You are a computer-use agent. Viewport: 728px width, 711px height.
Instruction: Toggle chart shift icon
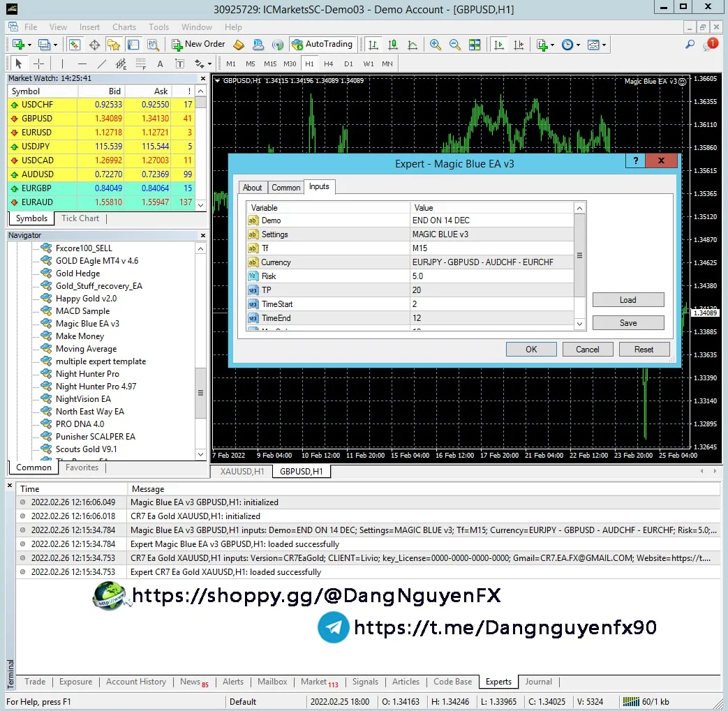(519, 45)
